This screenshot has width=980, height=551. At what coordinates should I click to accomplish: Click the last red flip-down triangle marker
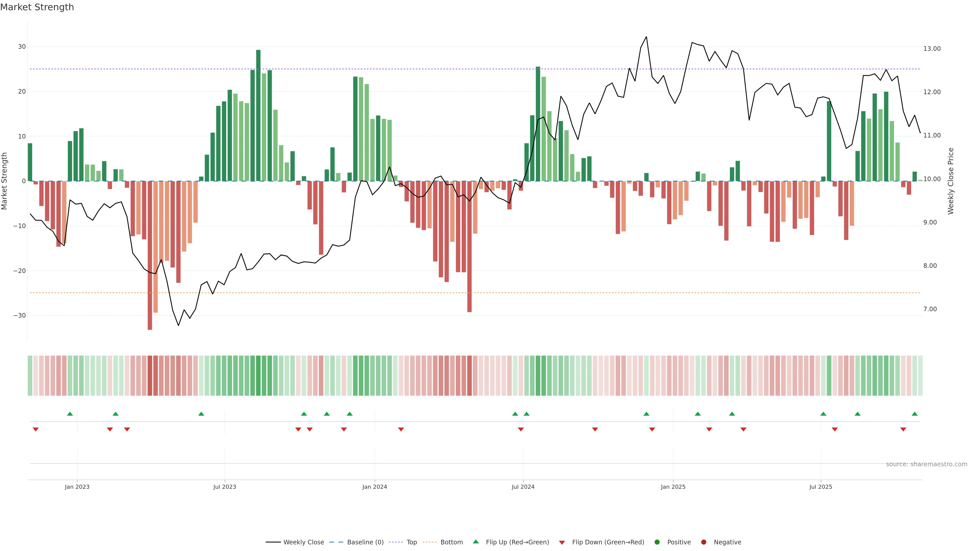coord(903,429)
